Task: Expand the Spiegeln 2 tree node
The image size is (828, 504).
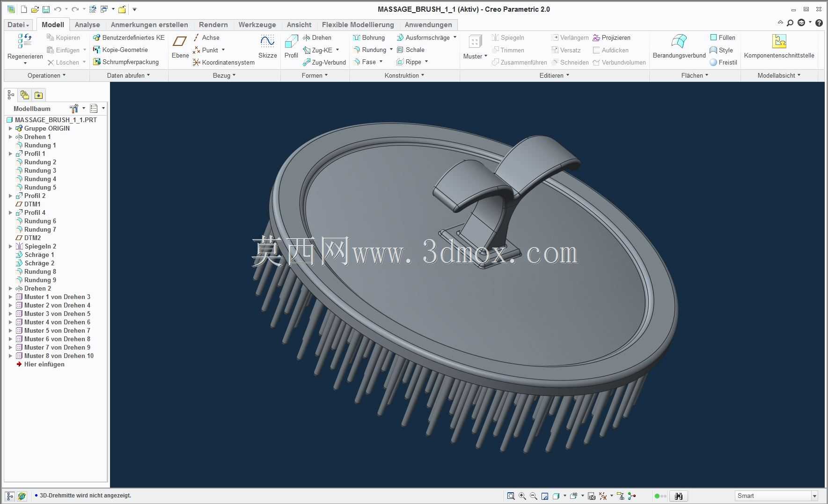Action: tap(10, 247)
